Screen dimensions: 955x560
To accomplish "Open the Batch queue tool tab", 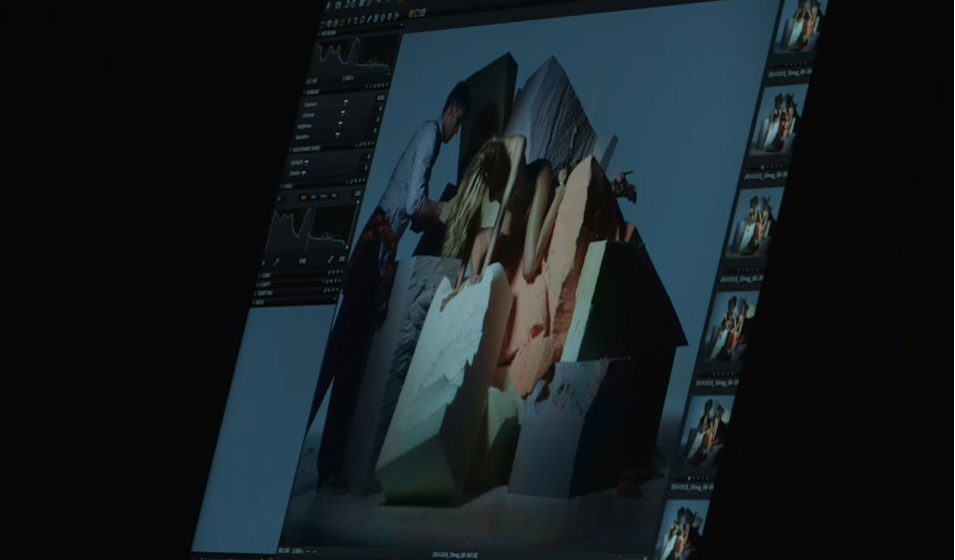I will click(397, 15).
